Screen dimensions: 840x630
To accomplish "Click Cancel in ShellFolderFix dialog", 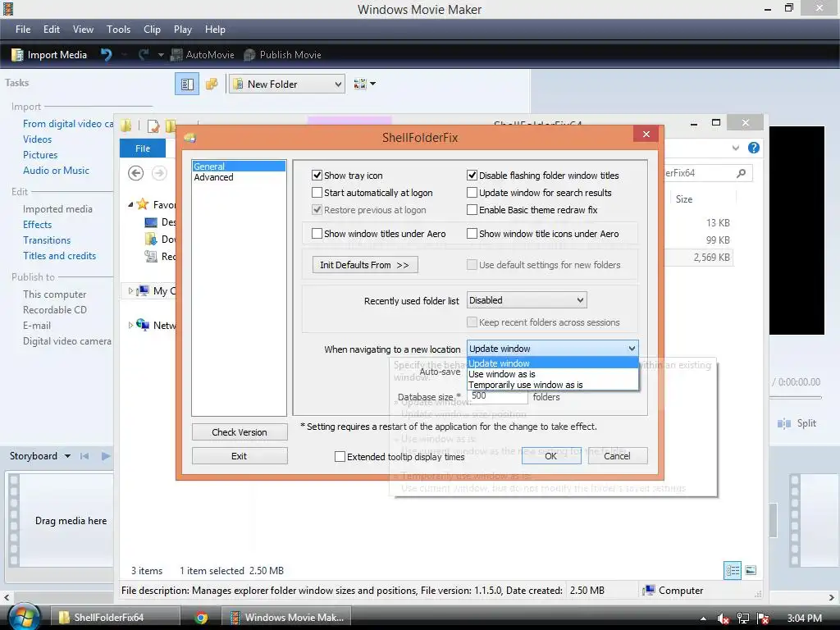I will tap(617, 456).
